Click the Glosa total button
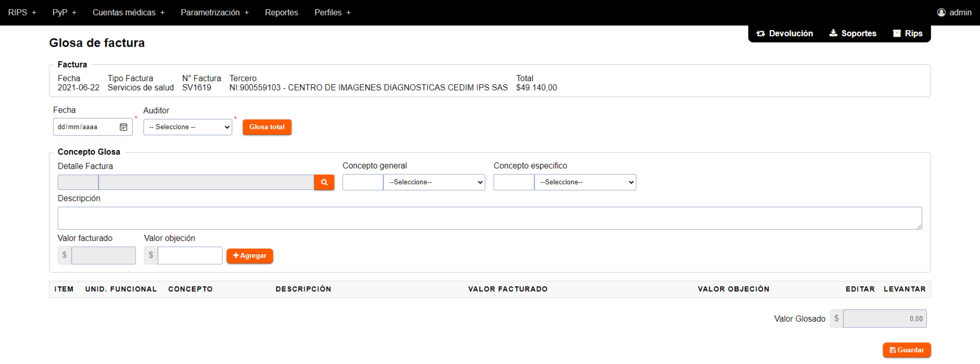Image resolution: width=980 pixels, height=364 pixels. (267, 127)
